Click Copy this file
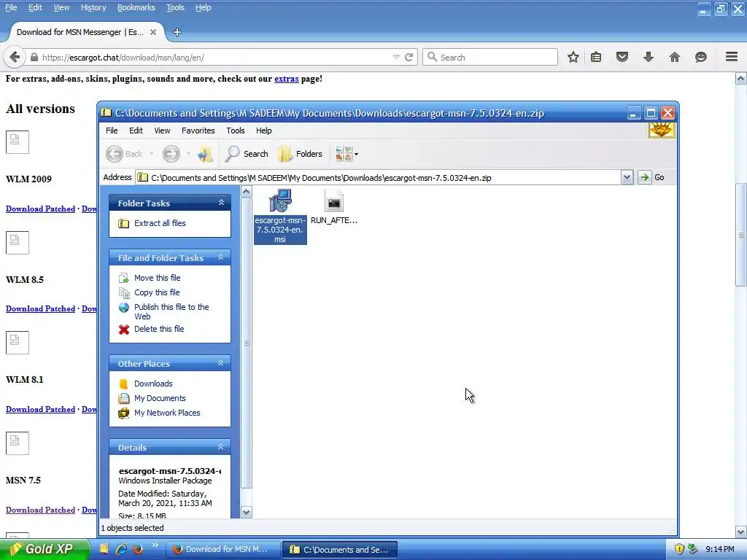The height and width of the screenshot is (560, 747). pyautogui.click(x=157, y=292)
